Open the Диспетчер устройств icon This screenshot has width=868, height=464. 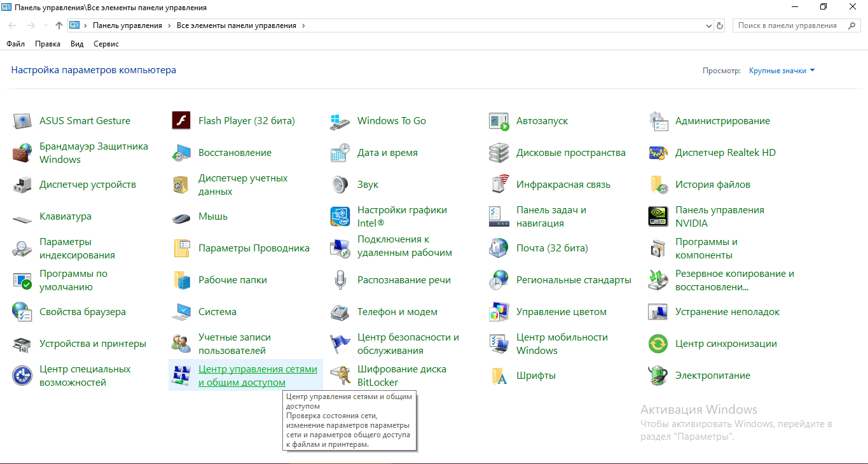coord(23,185)
